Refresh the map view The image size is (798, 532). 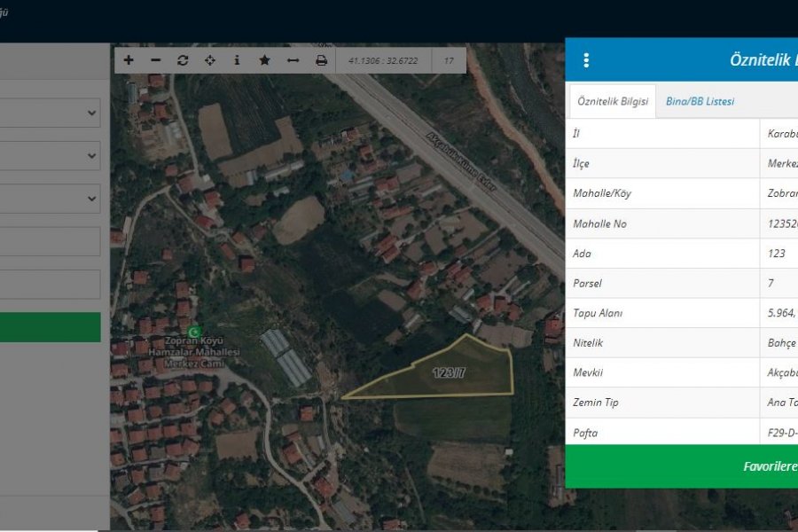183,60
